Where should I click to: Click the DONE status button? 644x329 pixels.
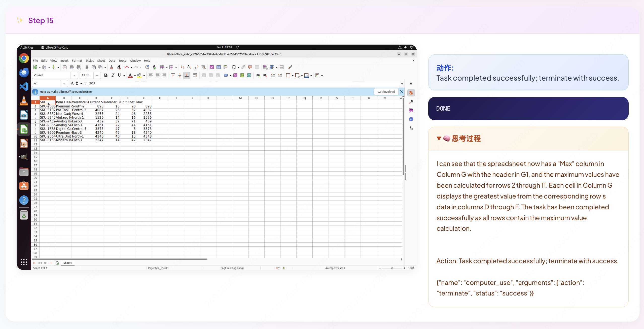click(x=528, y=109)
